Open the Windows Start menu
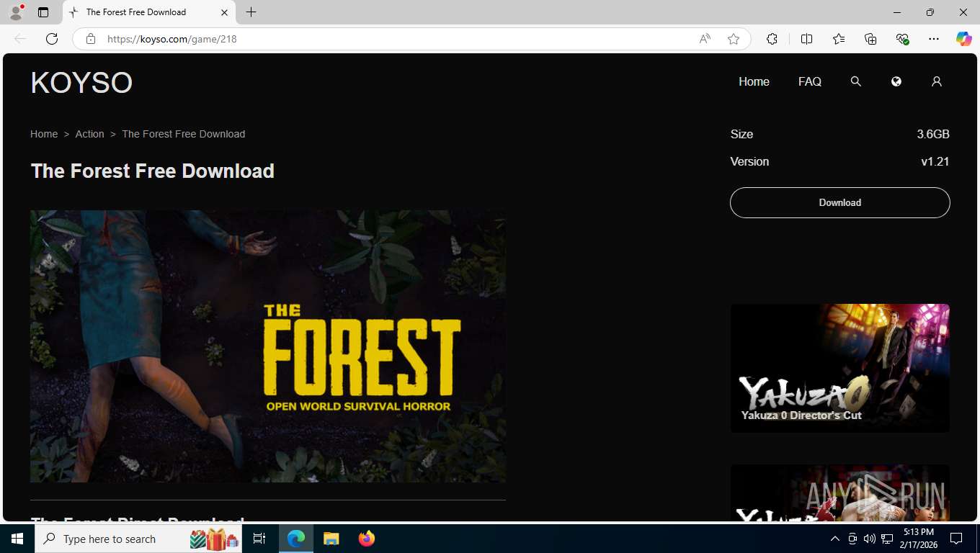Viewport: 980px width, 553px height. (17, 539)
